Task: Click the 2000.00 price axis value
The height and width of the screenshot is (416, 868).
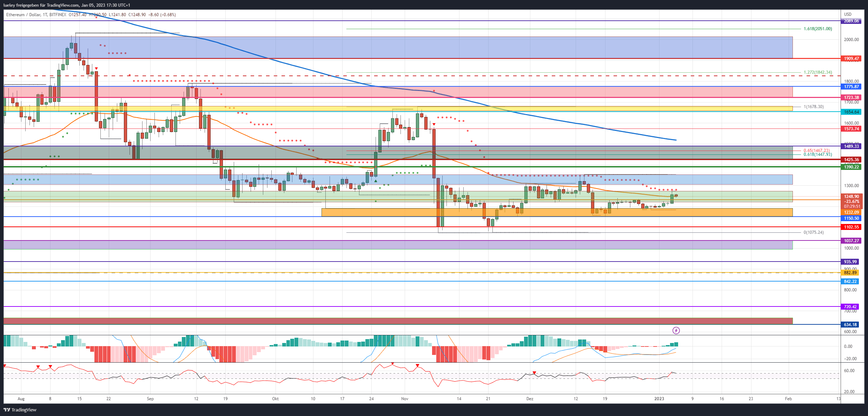Action: (852, 40)
